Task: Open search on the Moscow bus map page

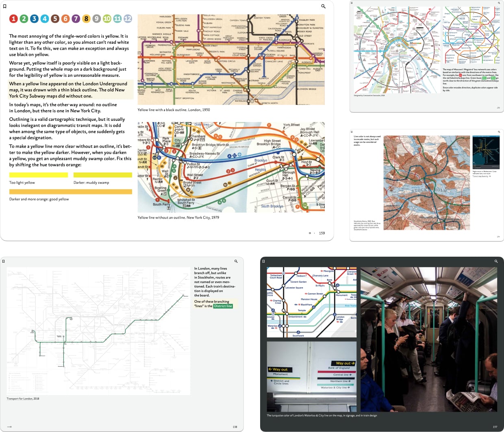Action: pyautogui.click(x=499, y=3)
